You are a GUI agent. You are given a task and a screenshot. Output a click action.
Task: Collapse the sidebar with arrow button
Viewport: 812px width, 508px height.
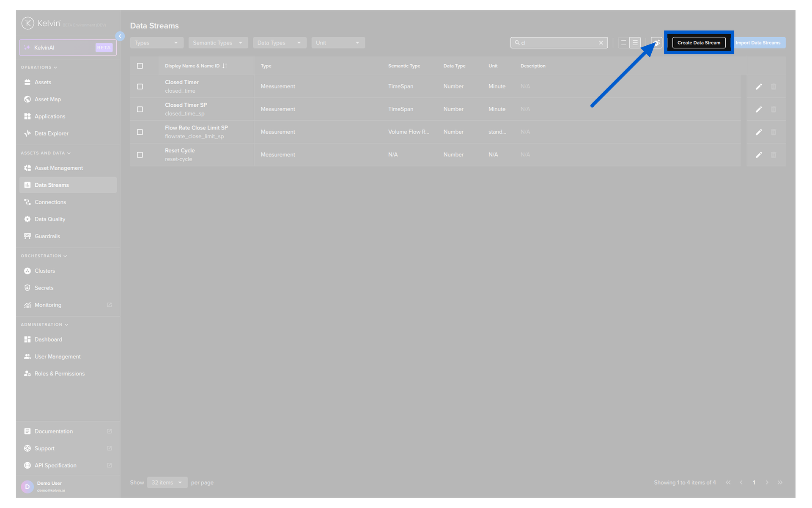coord(120,36)
